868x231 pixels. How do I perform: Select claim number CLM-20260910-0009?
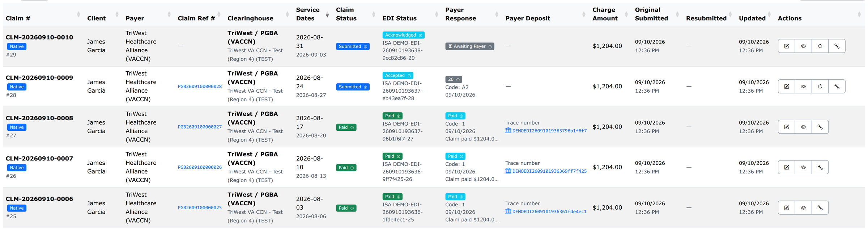point(39,78)
